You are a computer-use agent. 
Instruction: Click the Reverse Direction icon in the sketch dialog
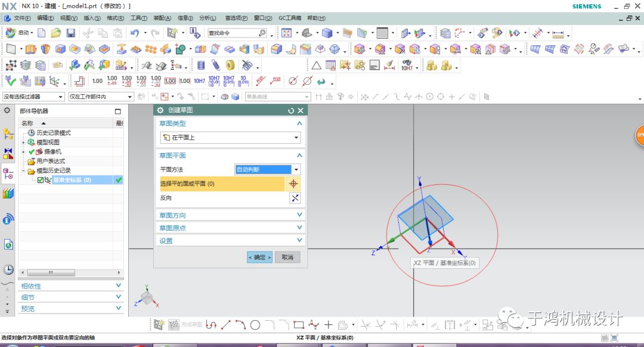(295, 197)
